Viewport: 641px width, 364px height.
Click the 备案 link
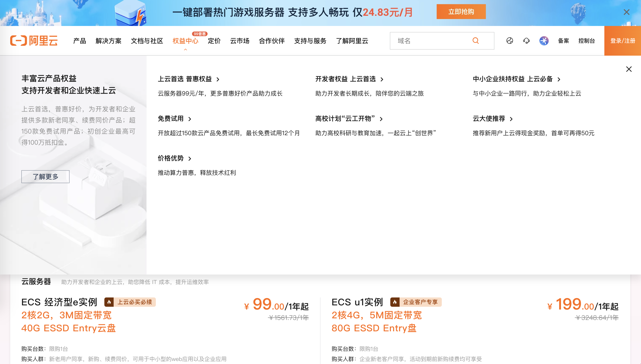(x=563, y=41)
